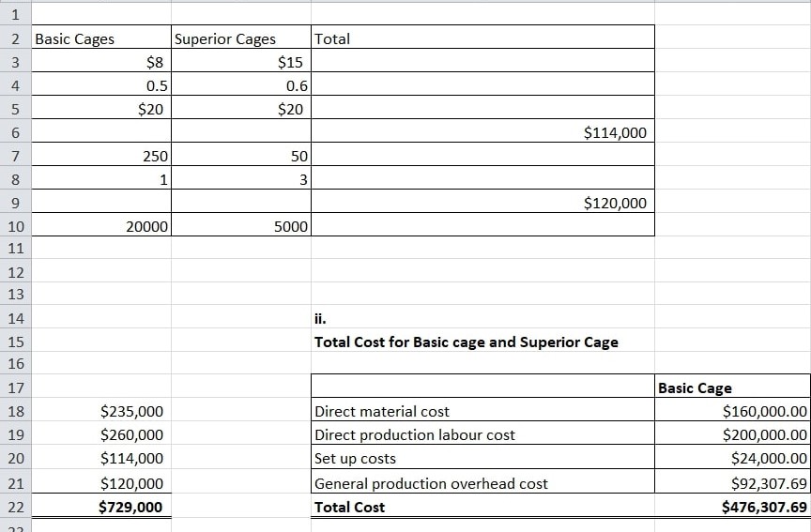811x532 pixels.
Task: Click the cell showing 5000
Action: [x=241, y=226]
